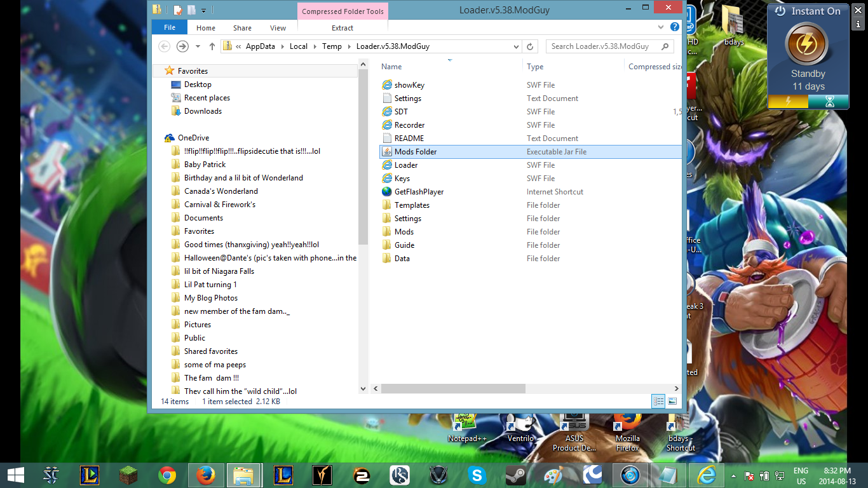Screen dimensions: 868x488
Task: Select the Mods Folder jar file icon
Action: tap(387, 152)
